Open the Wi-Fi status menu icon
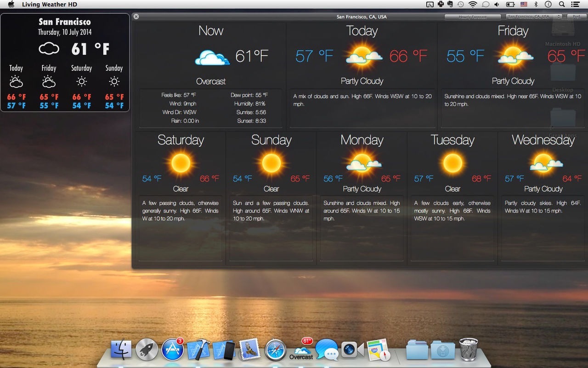This screenshot has width=588, height=368. click(473, 4)
